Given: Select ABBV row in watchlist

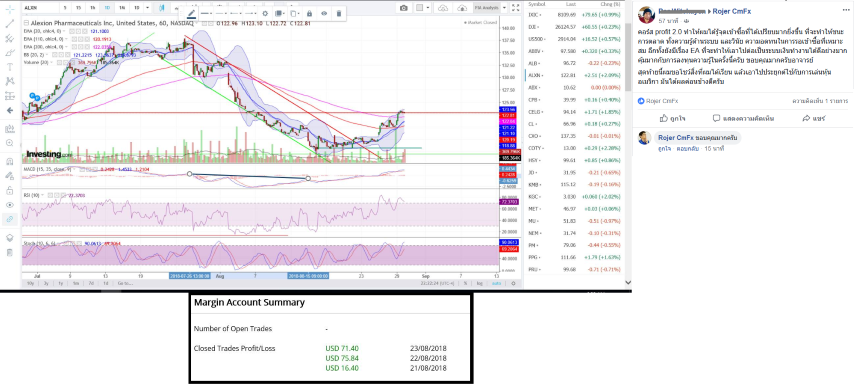Looking at the screenshot, I should (575, 51).
